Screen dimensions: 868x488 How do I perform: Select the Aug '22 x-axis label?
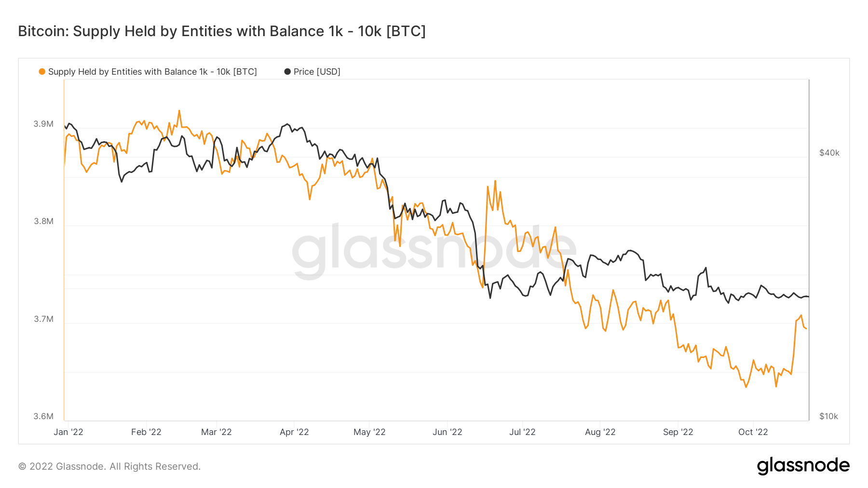pos(600,432)
